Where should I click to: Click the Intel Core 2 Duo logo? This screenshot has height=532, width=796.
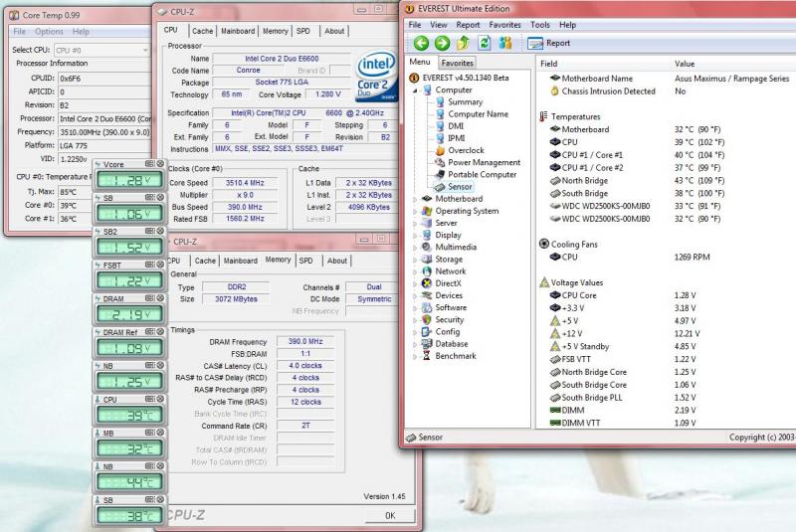point(375,77)
